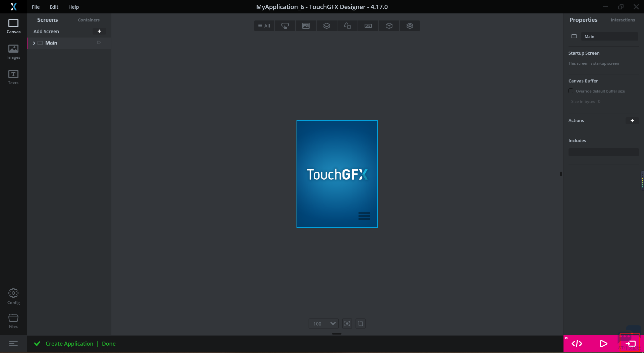The height and width of the screenshot is (353, 644).
Task: Open the Containers widget group
Action: pos(327,26)
